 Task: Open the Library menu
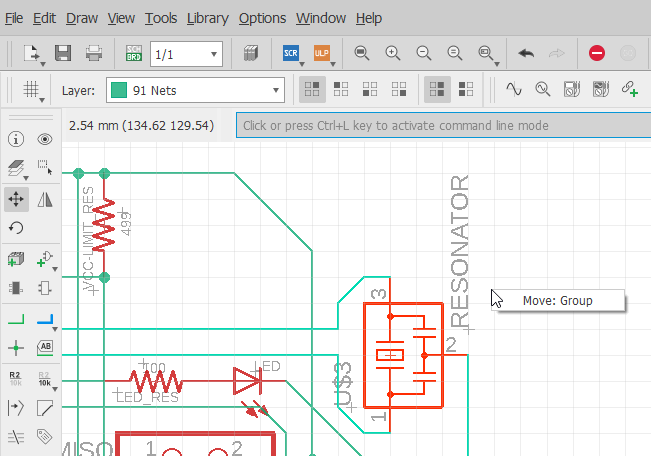tap(208, 18)
